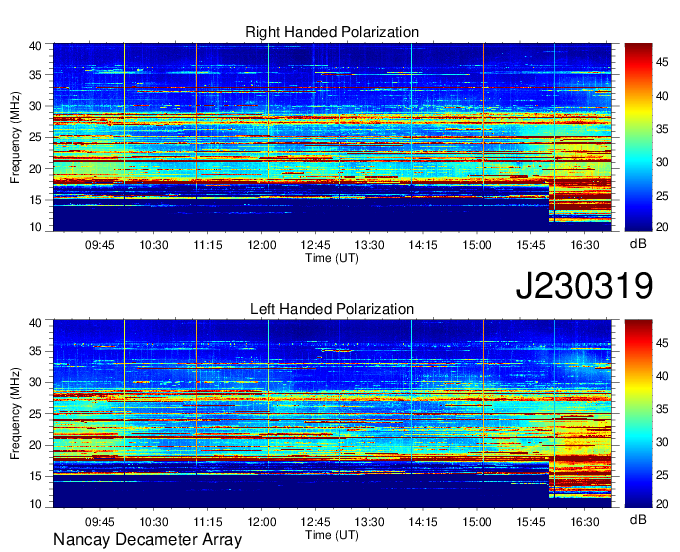Click 25 MHz frequency tick on Left Handed plot
680x552 pixels.
[x=35, y=414]
